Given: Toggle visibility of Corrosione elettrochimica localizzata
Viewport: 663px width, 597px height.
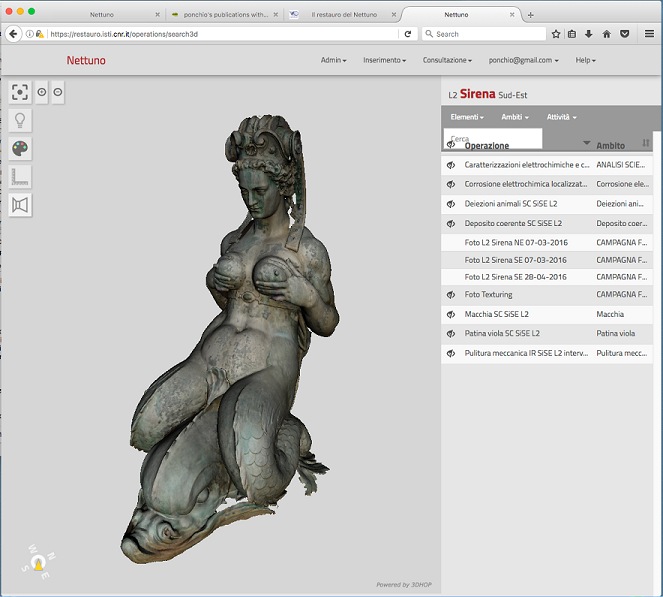Looking at the screenshot, I should (451, 184).
